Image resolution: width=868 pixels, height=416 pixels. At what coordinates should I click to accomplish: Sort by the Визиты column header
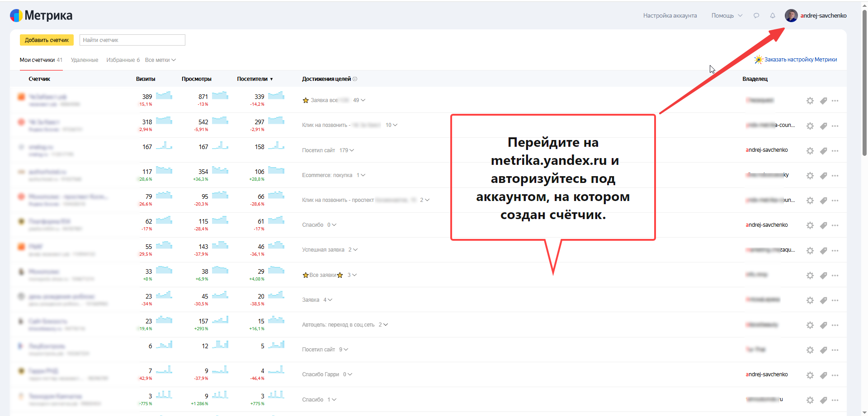(146, 79)
